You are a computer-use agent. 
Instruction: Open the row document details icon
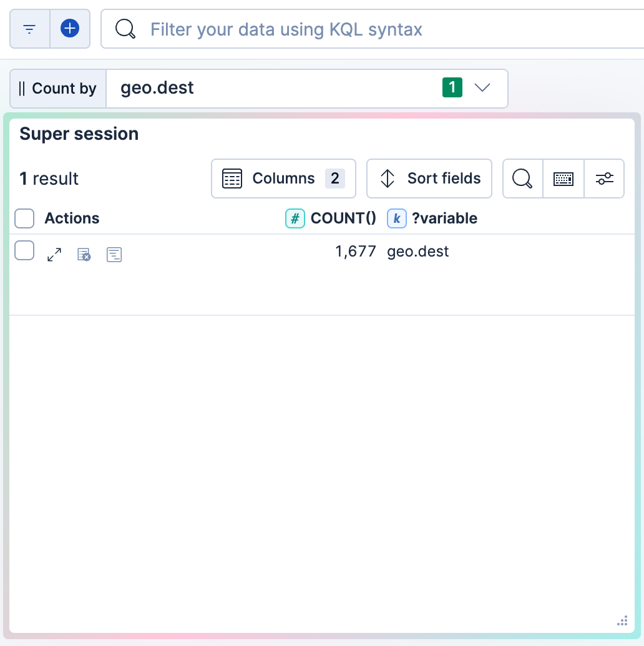coord(114,254)
